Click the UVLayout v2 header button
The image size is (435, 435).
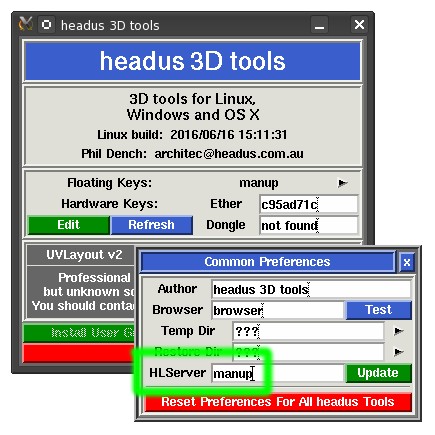point(81,255)
